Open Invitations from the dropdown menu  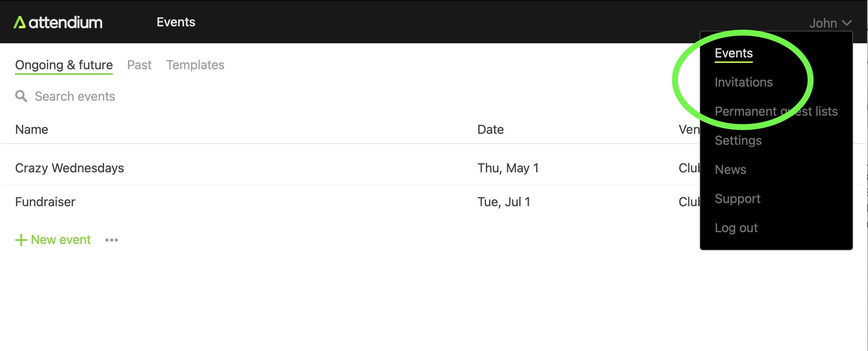[743, 82]
